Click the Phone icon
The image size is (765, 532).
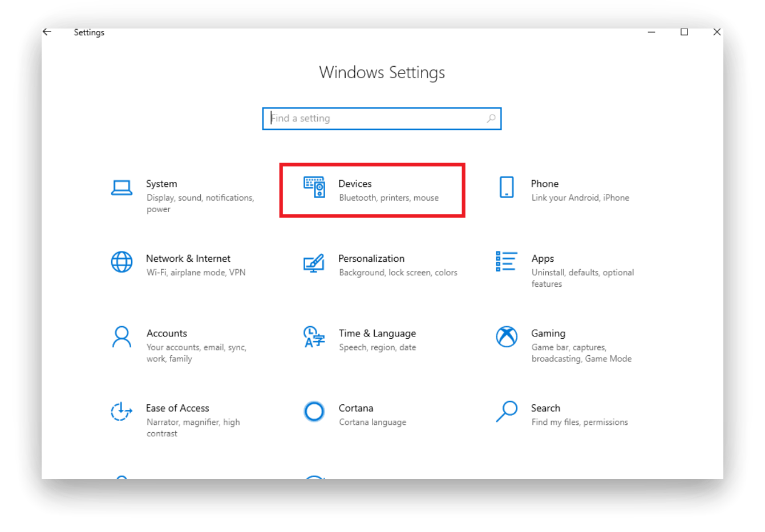click(x=507, y=187)
